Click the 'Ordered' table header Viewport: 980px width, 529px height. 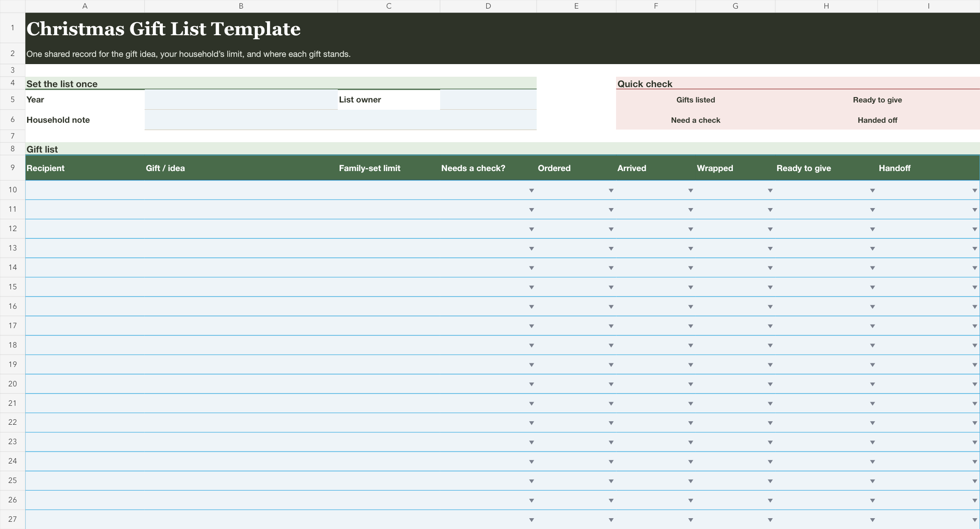point(554,168)
